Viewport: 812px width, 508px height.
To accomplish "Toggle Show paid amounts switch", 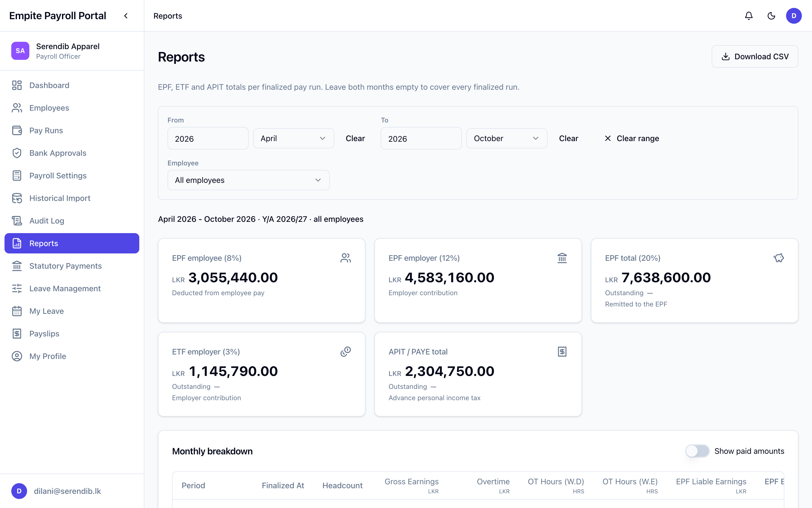I will click(x=697, y=451).
